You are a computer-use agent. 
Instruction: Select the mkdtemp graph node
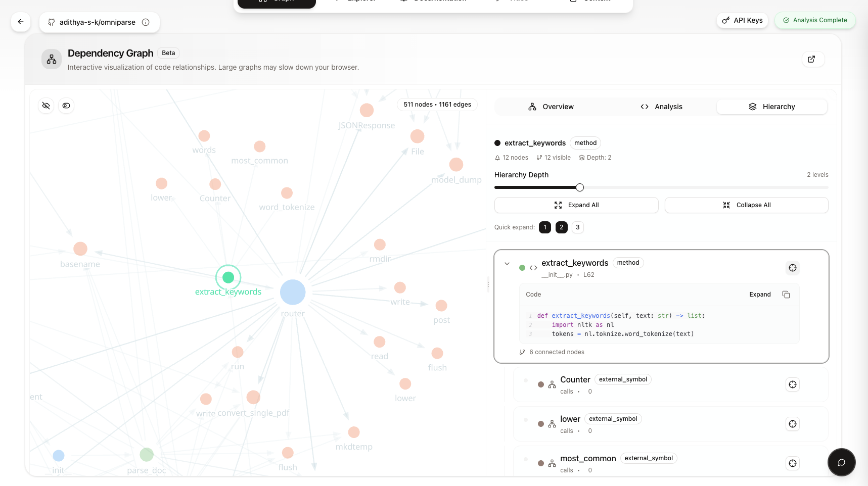tap(354, 432)
